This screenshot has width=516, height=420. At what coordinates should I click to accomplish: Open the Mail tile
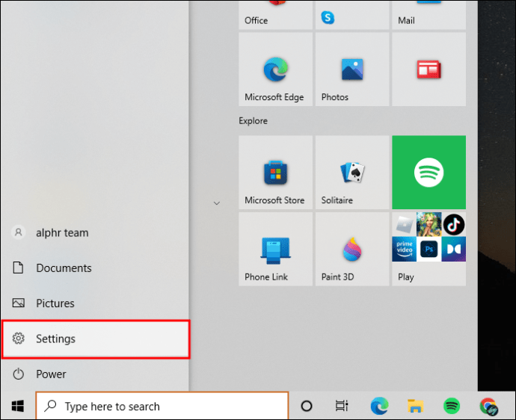click(429, 15)
